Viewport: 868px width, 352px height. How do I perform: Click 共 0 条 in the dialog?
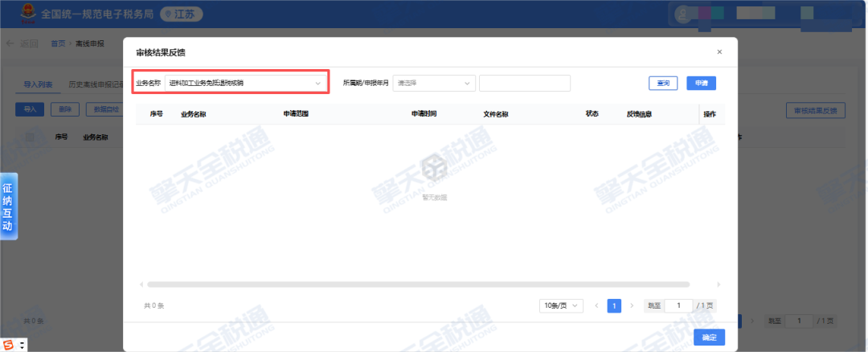click(x=154, y=305)
